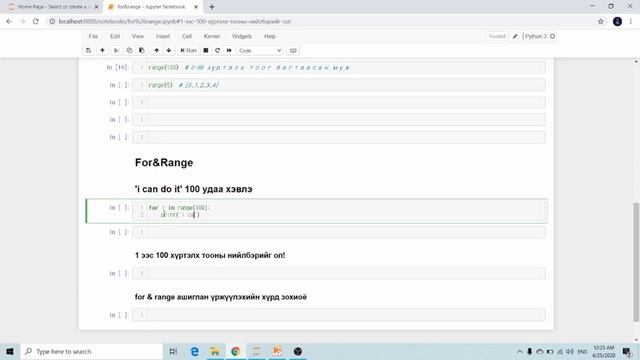
Task: Click the "'i can do it' 100 удаа хэвлэ" heading
Action: [193, 189]
